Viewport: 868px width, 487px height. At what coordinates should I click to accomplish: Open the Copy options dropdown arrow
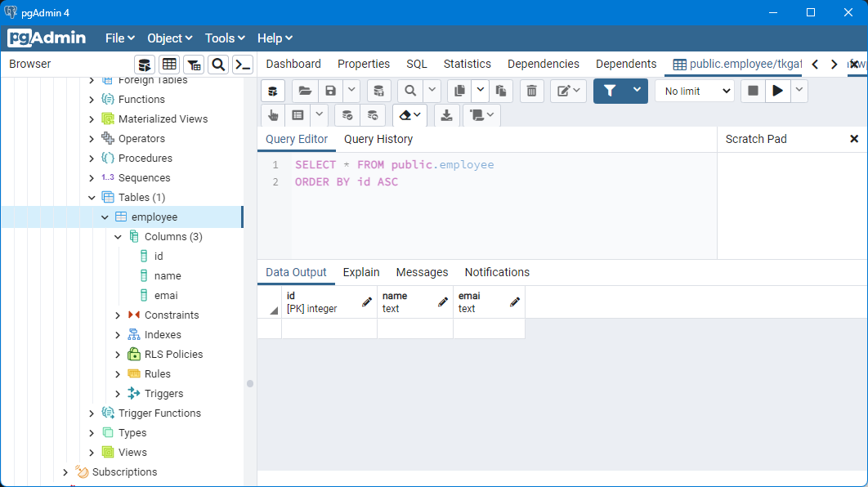coord(480,91)
